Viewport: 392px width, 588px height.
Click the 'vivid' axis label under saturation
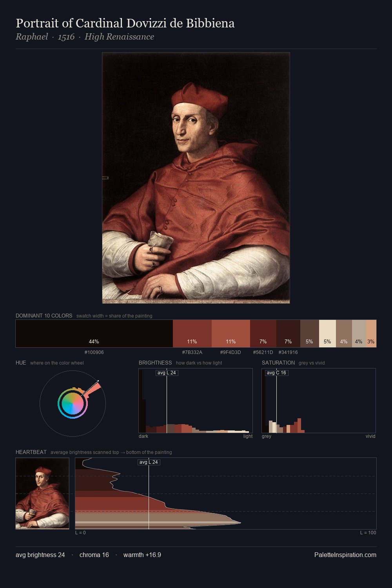point(370,436)
